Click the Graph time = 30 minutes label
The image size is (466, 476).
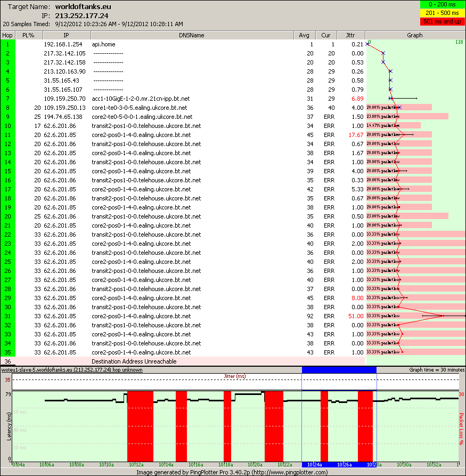click(x=437, y=370)
